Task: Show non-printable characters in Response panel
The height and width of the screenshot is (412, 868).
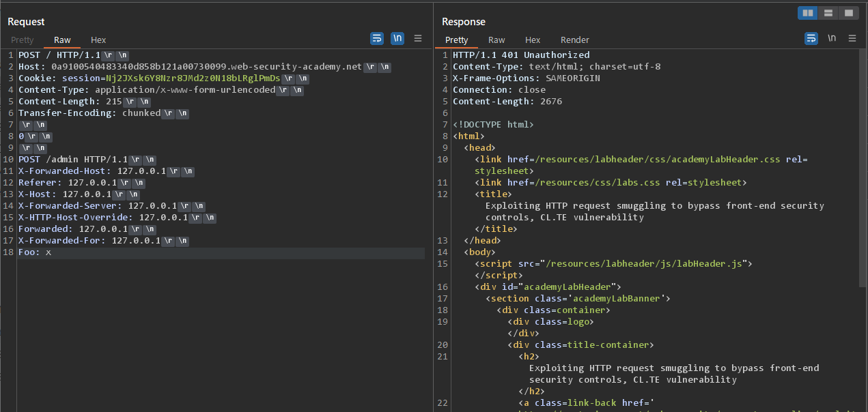Action: (x=832, y=39)
